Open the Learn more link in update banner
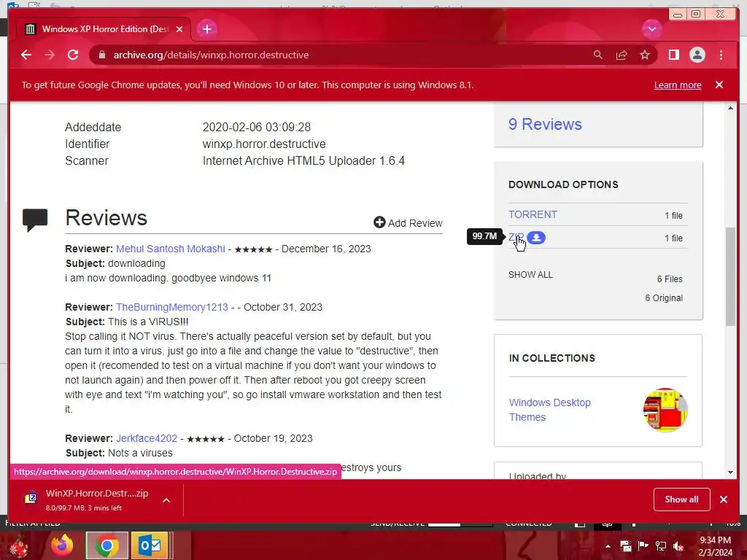Viewport: 747px width, 560px height. (678, 85)
